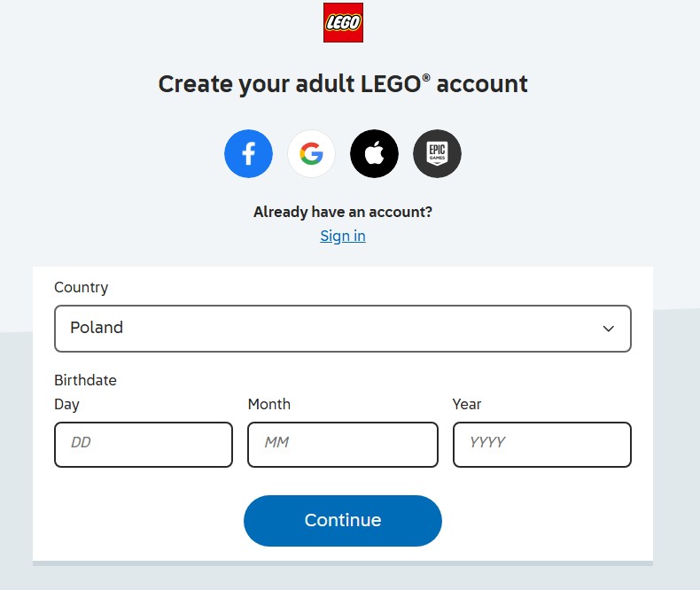Click the Birthdate section label
Image resolution: width=700 pixels, height=590 pixels.
[x=85, y=380]
